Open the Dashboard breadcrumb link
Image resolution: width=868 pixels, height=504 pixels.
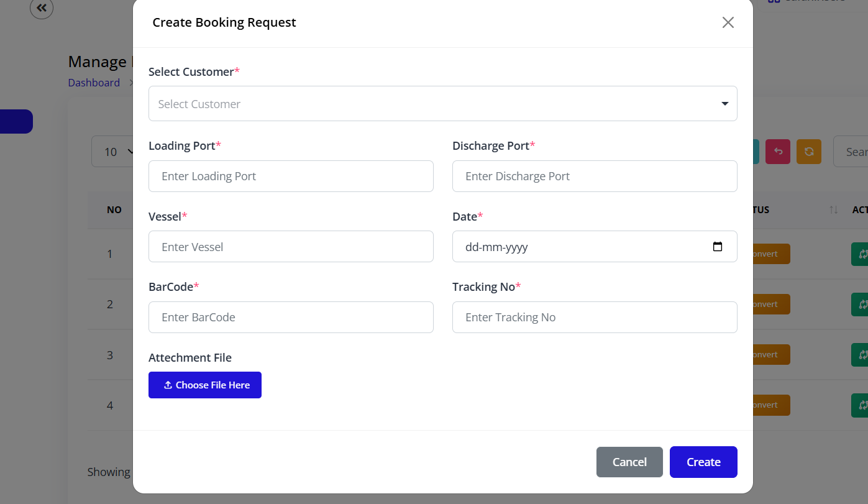[x=93, y=82]
